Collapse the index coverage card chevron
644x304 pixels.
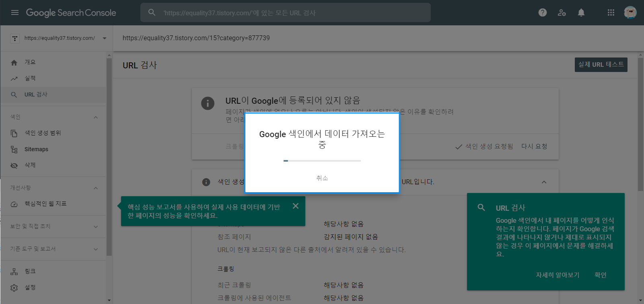pos(544,182)
